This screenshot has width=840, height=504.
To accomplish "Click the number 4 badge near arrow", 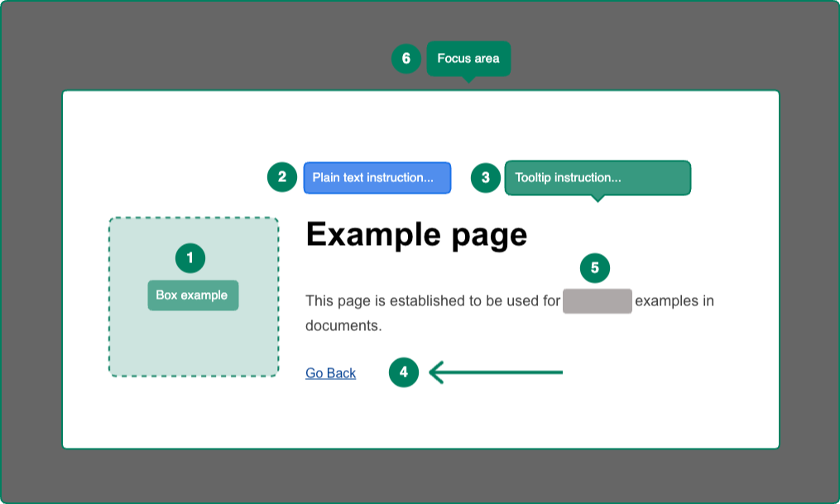I will click(x=404, y=372).
